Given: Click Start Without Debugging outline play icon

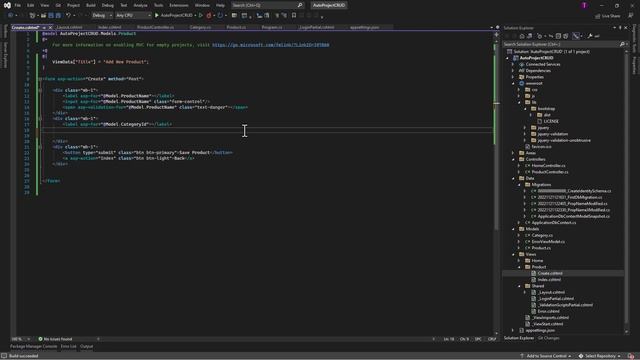Looking at the screenshot, I should [201, 15].
